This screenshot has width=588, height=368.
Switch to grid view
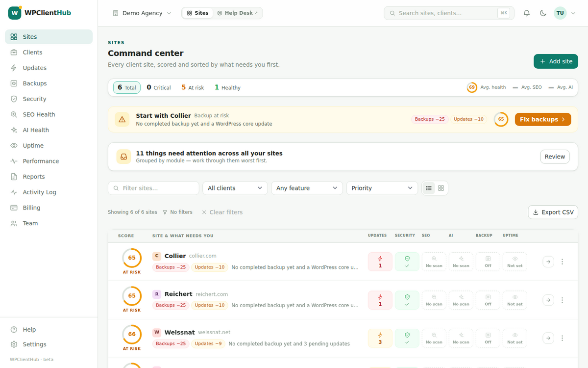coord(441,188)
